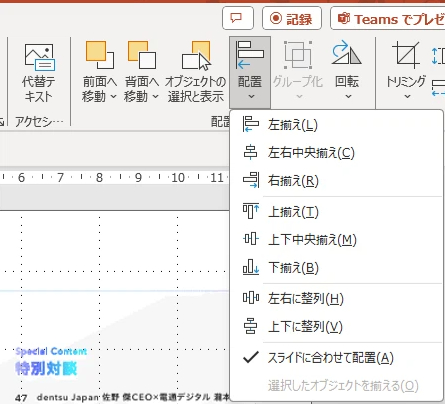Choose 下揃え(B) menu entry

(337, 267)
